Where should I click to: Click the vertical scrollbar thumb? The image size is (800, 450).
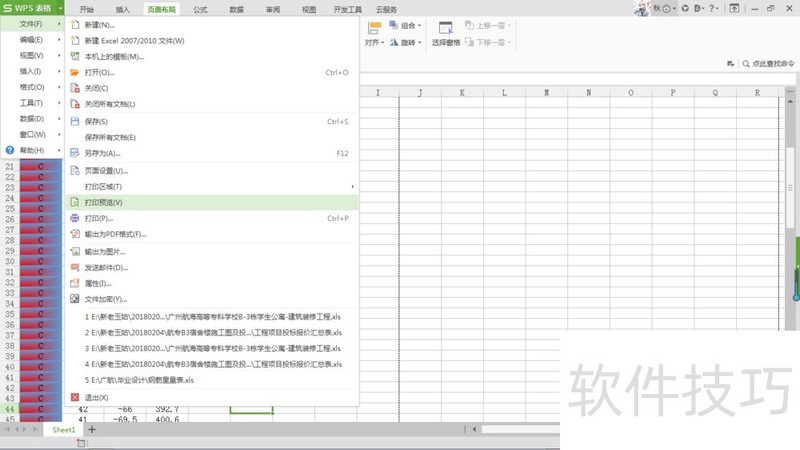coord(790,188)
